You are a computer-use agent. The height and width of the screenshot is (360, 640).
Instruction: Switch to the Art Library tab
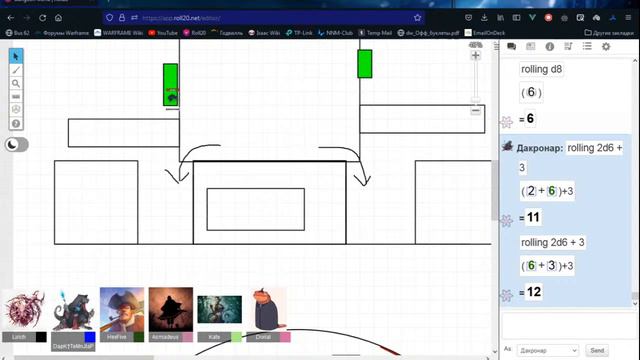tap(531, 47)
